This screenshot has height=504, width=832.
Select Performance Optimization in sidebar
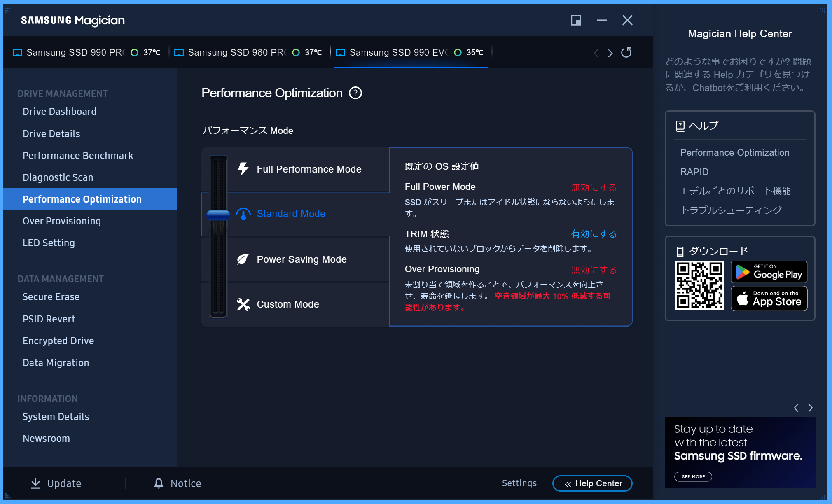point(90,199)
